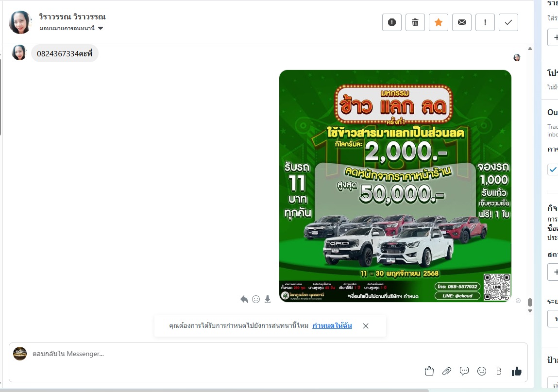558x392 pixels.
Task: Click the baht payment request icon
Action: (x=499, y=371)
